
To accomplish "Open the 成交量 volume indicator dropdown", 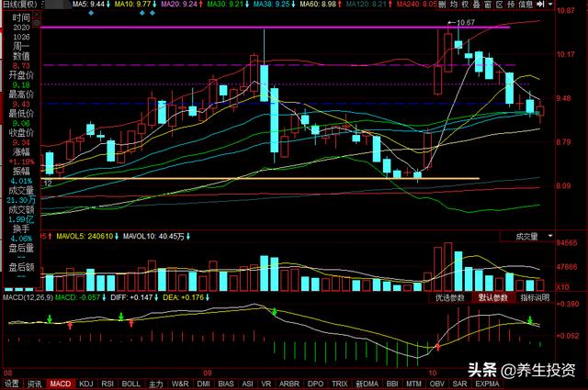I will tap(526, 237).
